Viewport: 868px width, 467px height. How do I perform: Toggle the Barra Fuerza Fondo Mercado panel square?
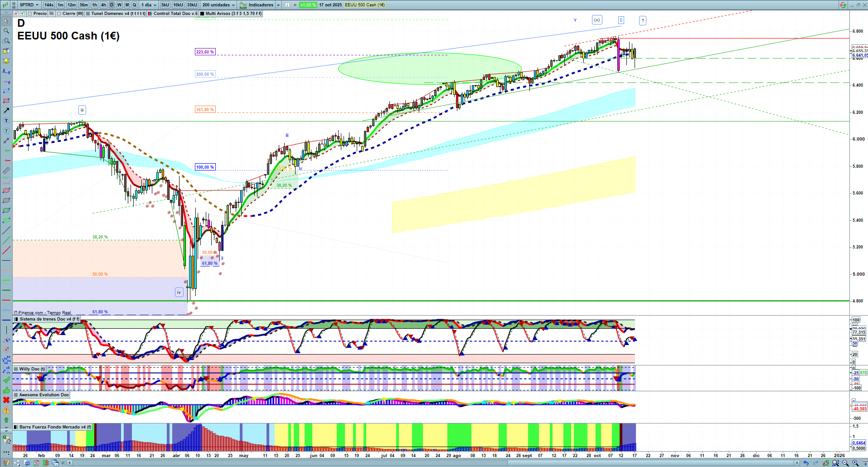pos(16,427)
